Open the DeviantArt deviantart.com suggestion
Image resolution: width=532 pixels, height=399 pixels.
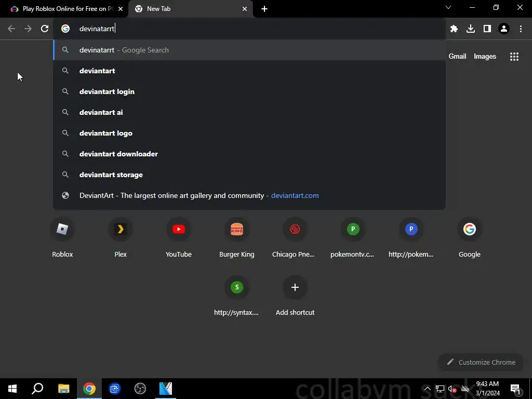[x=249, y=195]
